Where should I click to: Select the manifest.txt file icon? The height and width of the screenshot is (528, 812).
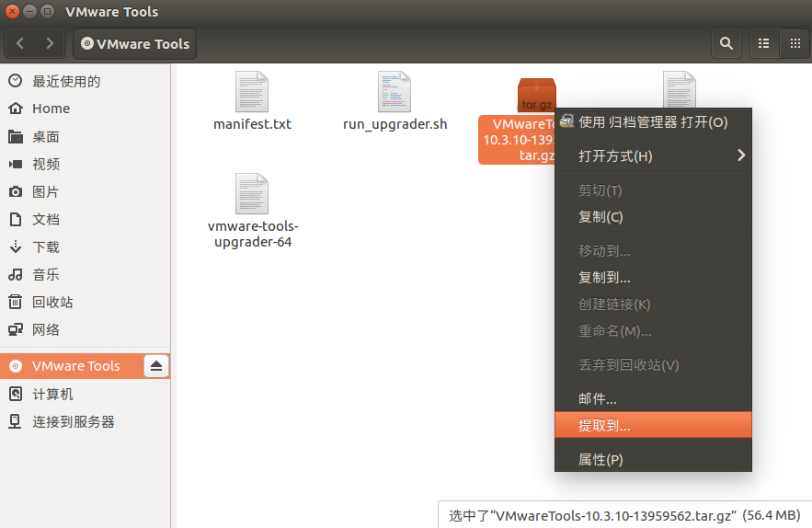pyautogui.click(x=252, y=92)
